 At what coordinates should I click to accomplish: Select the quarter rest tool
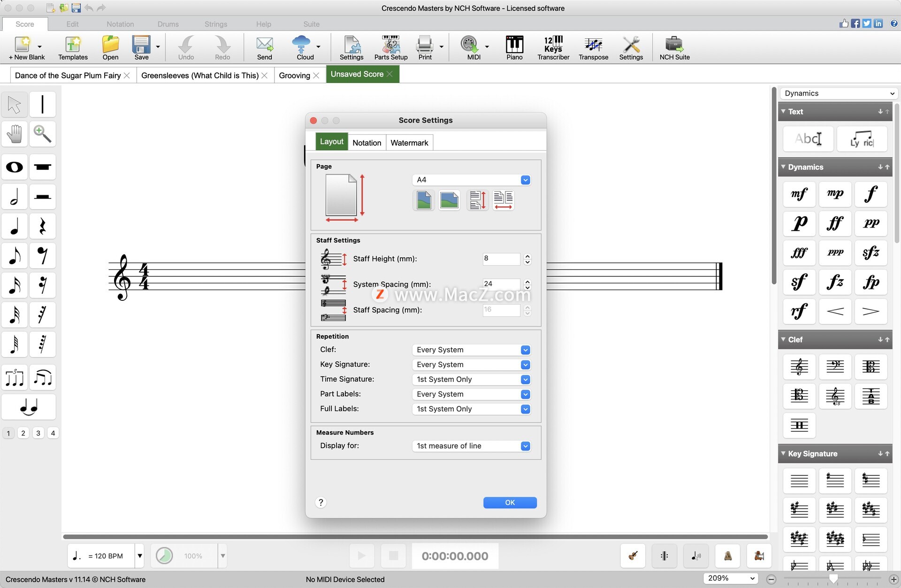click(43, 226)
